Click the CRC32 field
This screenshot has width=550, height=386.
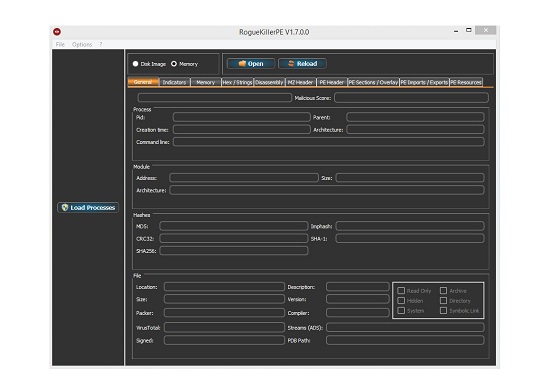click(234, 238)
